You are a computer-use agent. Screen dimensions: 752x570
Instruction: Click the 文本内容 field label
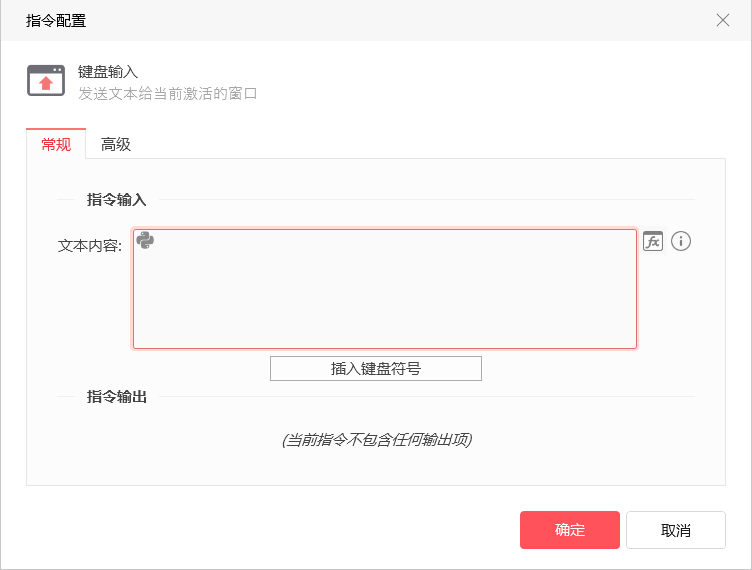tap(90, 246)
